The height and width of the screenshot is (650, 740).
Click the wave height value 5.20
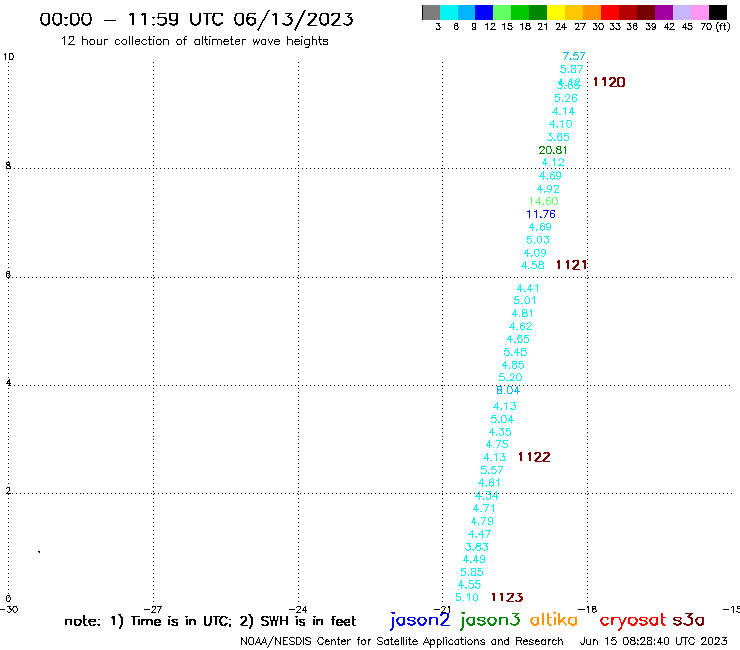510,377
